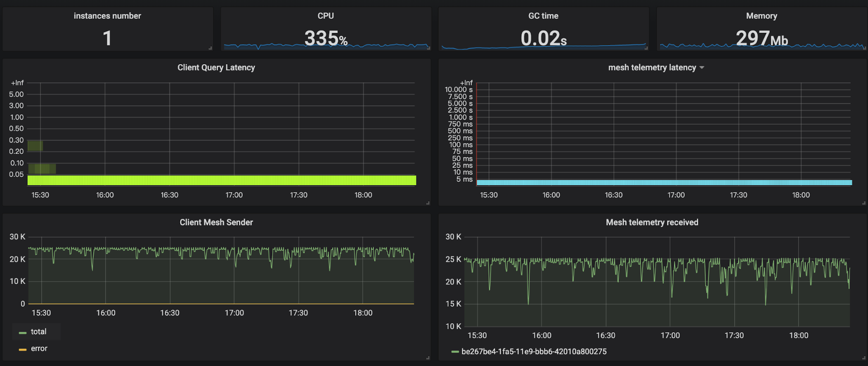Click the mesh telemetry latency resize handle
The image size is (868, 366).
[x=864, y=203]
